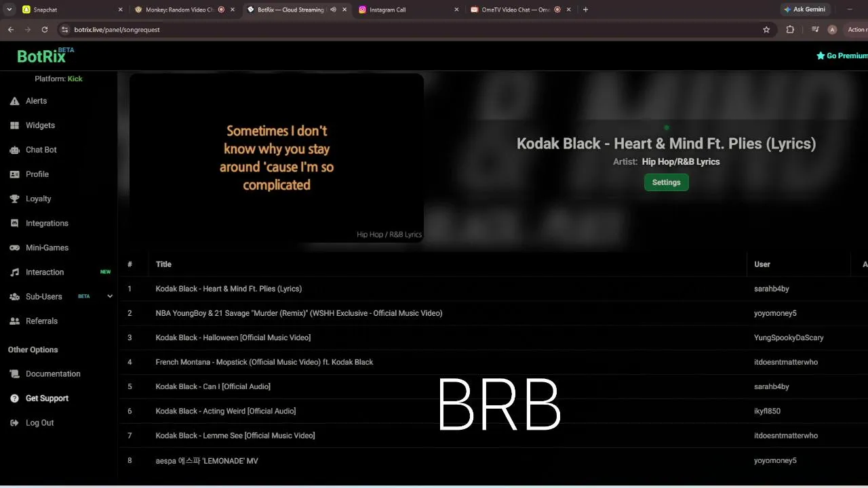Select the Loyalty trophy icon
Viewport: 868px width, 488px height.
point(14,199)
